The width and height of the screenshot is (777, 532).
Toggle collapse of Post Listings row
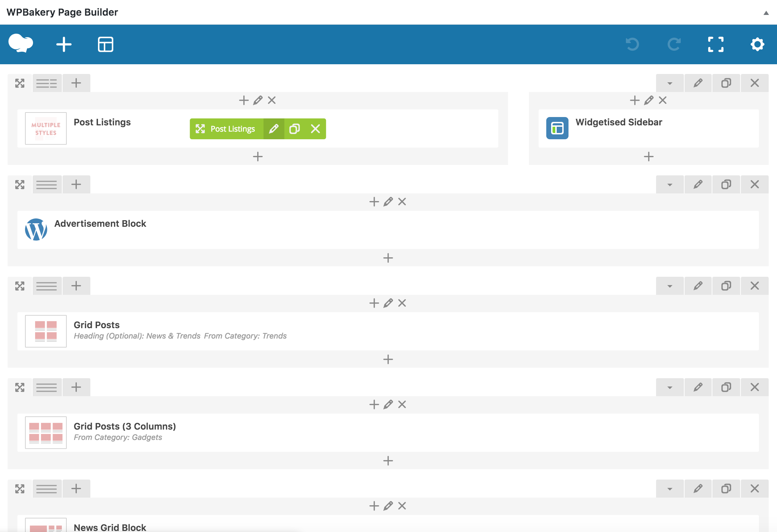(x=670, y=83)
